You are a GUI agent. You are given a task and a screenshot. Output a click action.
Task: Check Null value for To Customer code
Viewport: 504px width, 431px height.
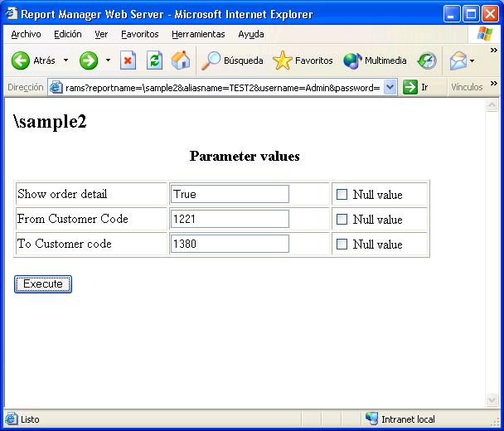coord(342,244)
